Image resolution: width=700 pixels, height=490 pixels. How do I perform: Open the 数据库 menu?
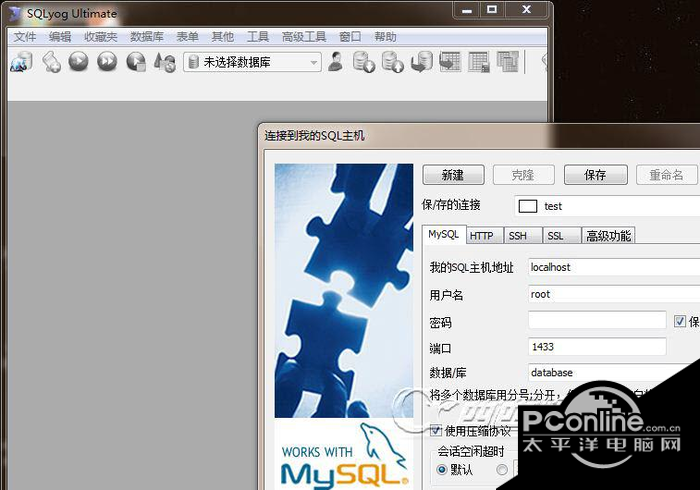[147, 37]
